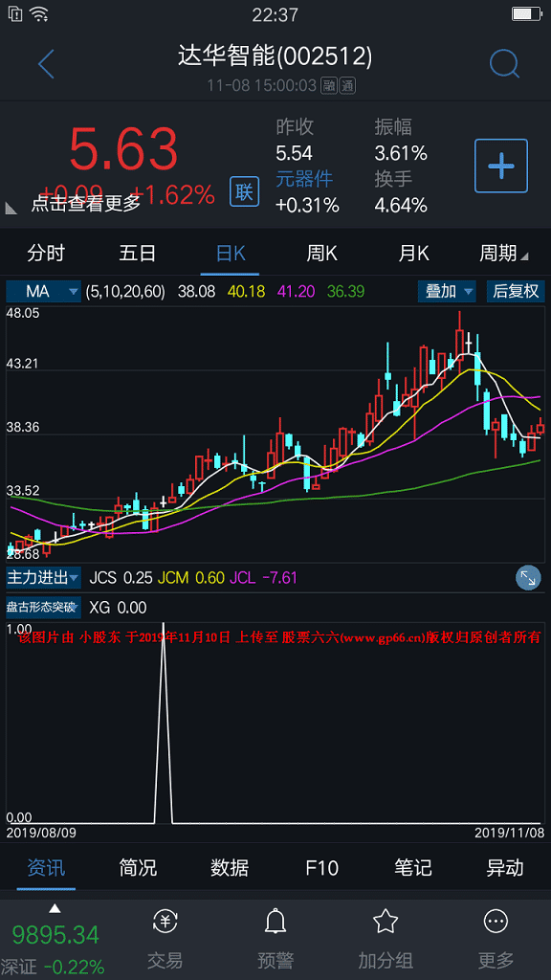Tap the 昨收 5.54 value
This screenshot has width=551, height=980.
coord(295,152)
